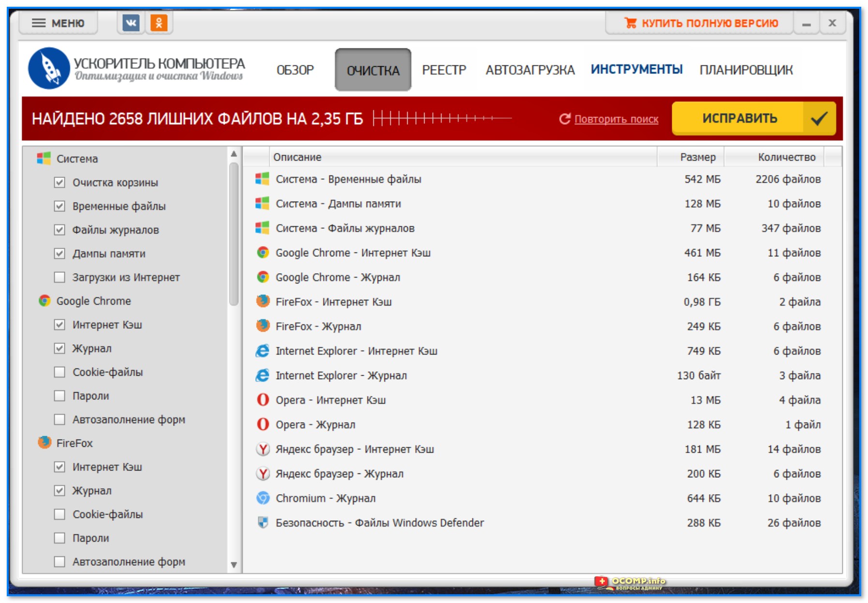
Task: Click Opera icon beside Opera - Журнал row
Action: pos(263,424)
